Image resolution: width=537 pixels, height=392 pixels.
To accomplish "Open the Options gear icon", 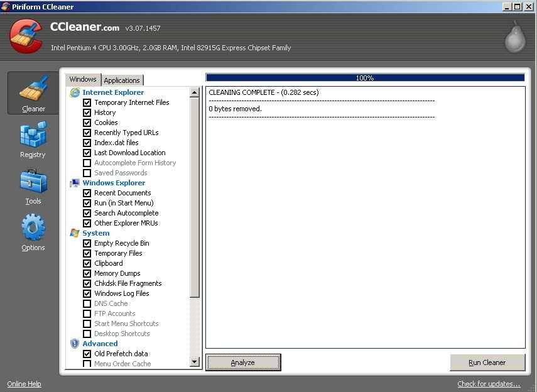I will [33, 227].
